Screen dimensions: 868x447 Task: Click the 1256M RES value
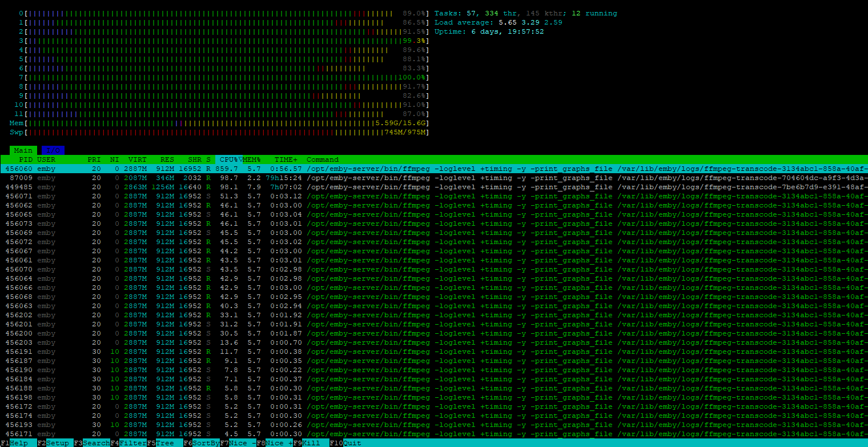click(163, 187)
